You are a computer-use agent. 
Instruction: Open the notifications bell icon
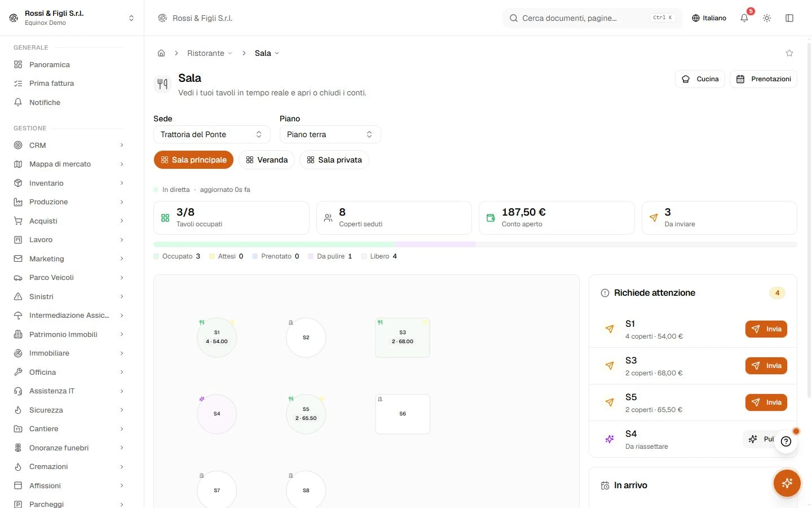click(744, 18)
